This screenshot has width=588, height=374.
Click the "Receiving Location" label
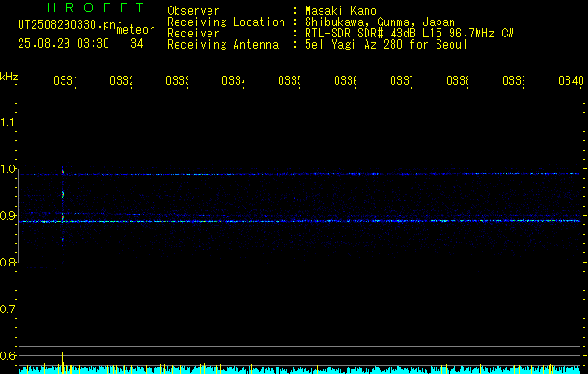tap(226, 22)
